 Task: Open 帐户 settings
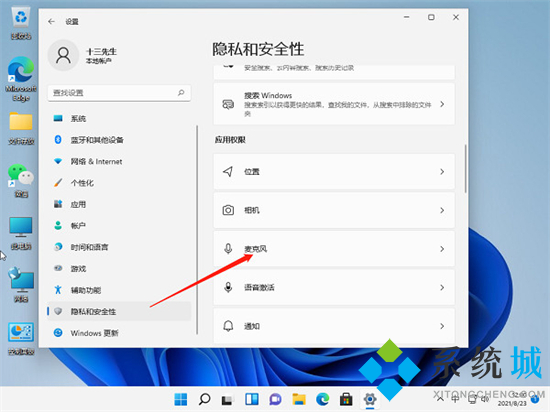coord(119,225)
